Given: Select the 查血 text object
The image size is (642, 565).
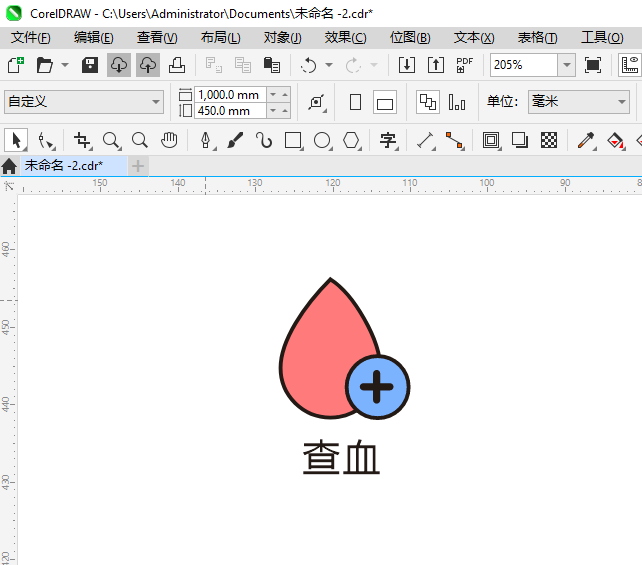Looking at the screenshot, I should pyautogui.click(x=341, y=457).
